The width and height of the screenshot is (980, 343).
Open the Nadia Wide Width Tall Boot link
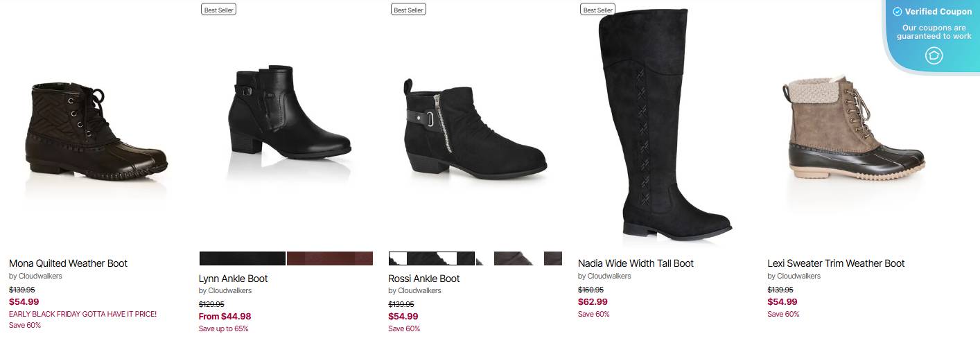pyautogui.click(x=636, y=263)
